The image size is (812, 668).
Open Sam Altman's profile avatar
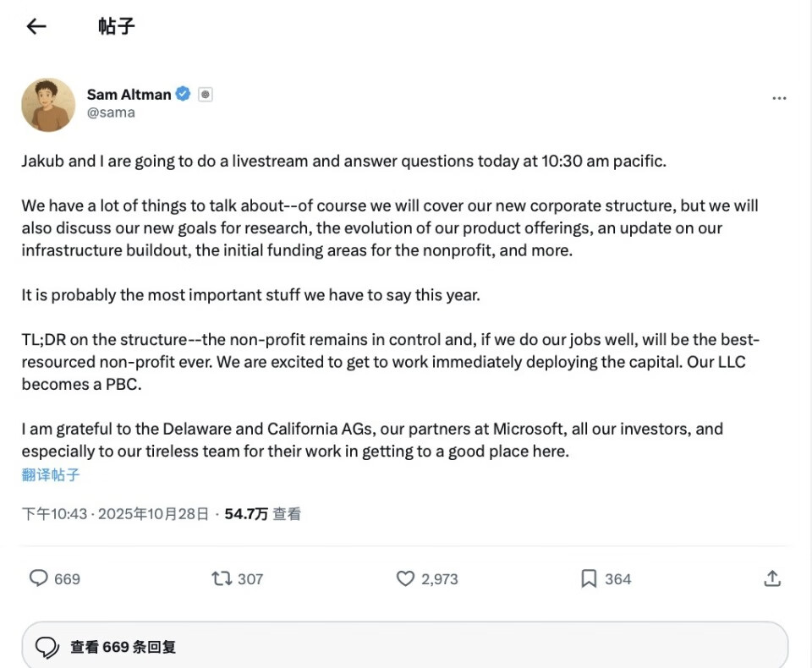[x=48, y=105]
